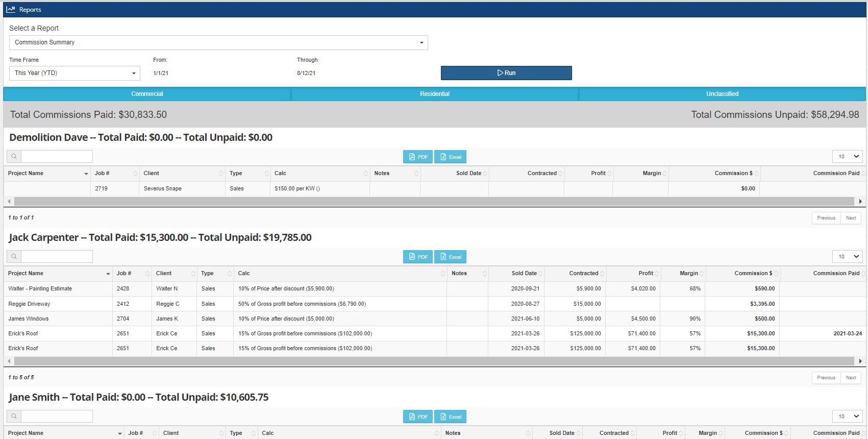Viewport: 868px width, 439px height.
Task: Export Jack Carpenter table to PDF
Action: click(x=418, y=257)
